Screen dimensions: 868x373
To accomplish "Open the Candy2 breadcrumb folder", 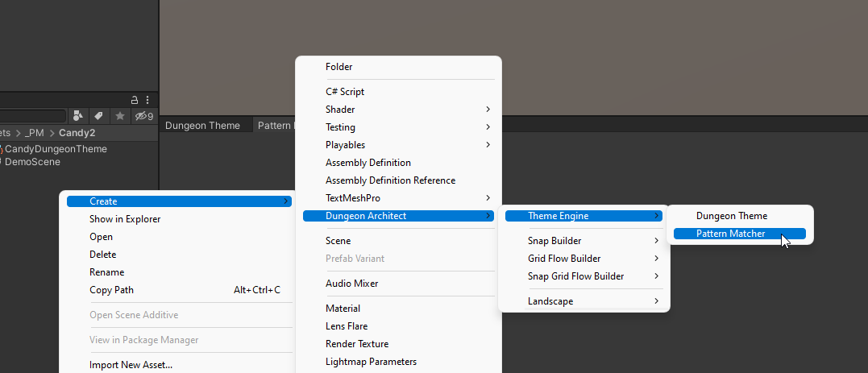I will (x=77, y=133).
